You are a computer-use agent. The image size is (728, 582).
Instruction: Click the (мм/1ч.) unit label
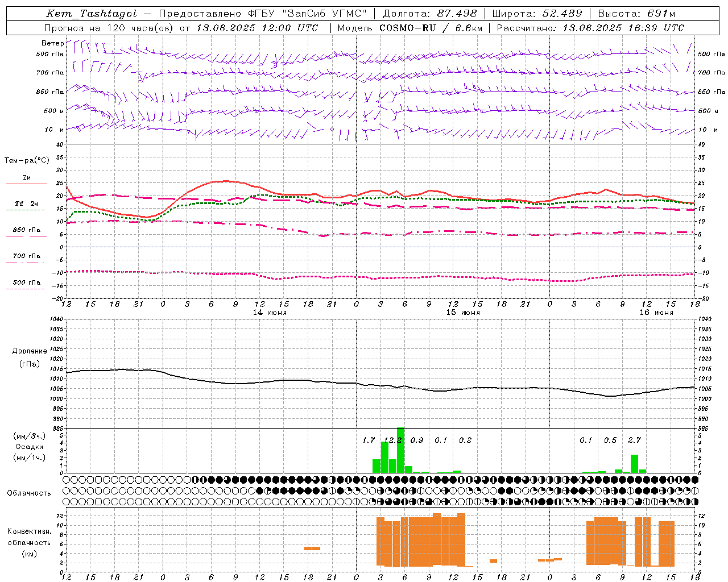click(30, 458)
